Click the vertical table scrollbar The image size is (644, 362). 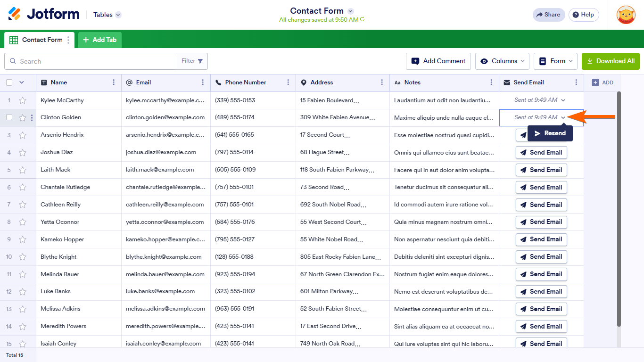(619, 208)
